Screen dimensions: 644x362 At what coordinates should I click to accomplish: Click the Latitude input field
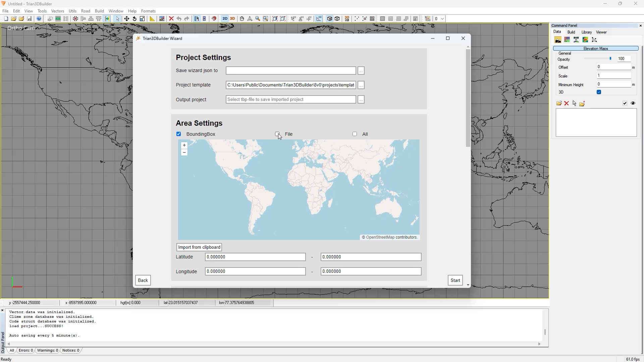point(255,257)
